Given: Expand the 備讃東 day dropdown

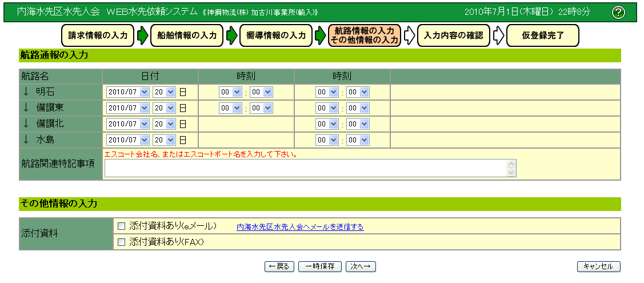Looking at the screenshot, I should 164,107.
